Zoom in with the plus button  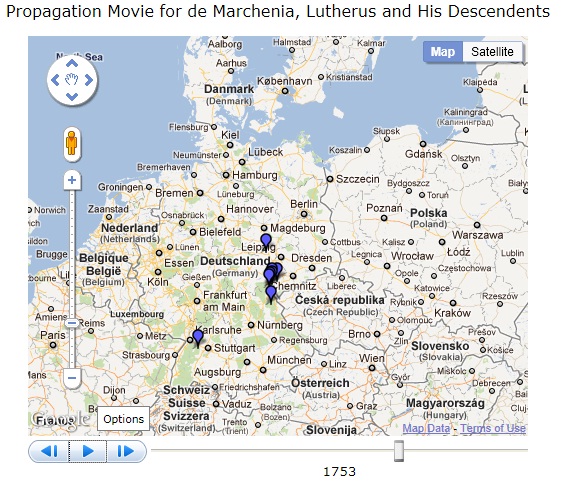pyautogui.click(x=72, y=180)
